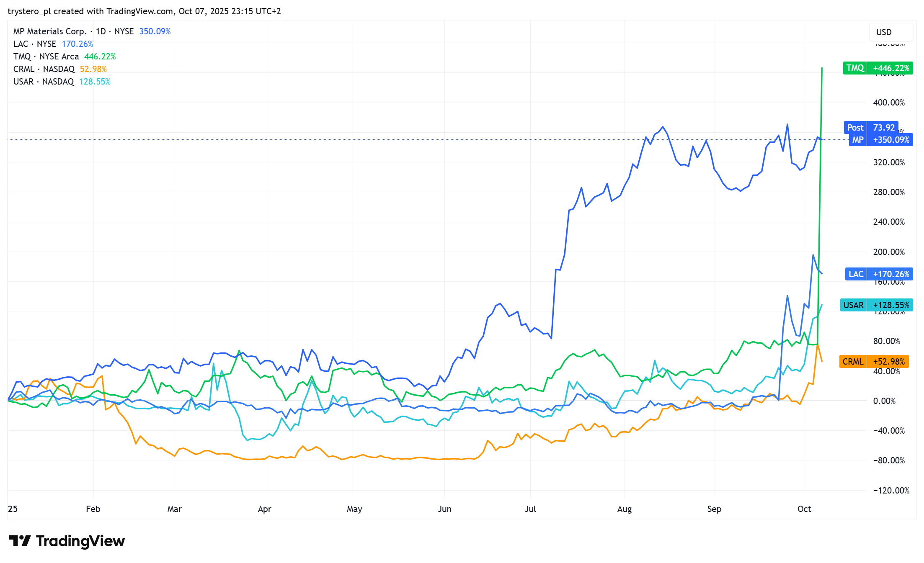Click the 350.09% value in legend
The width and height of the screenshot is (924, 563).
click(x=155, y=31)
